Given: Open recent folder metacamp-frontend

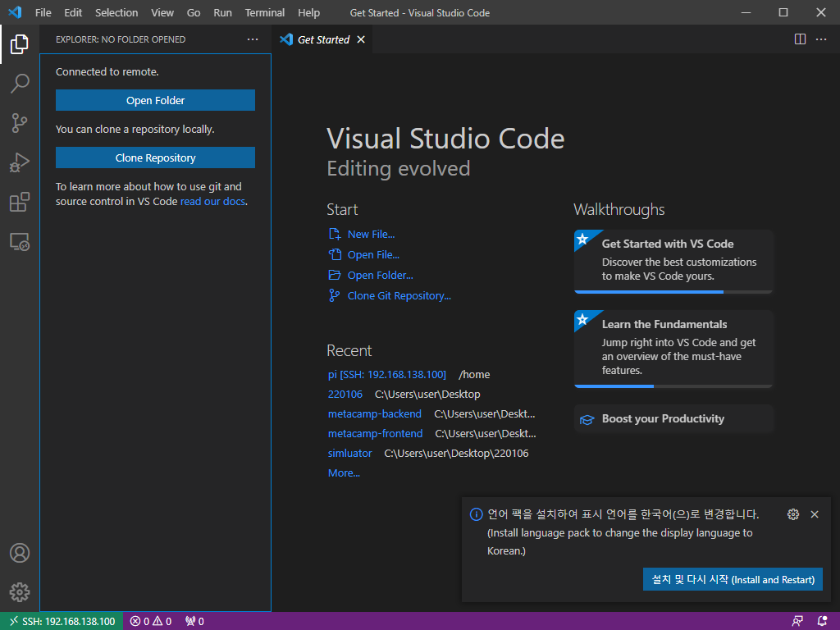Looking at the screenshot, I should tap(375, 433).
